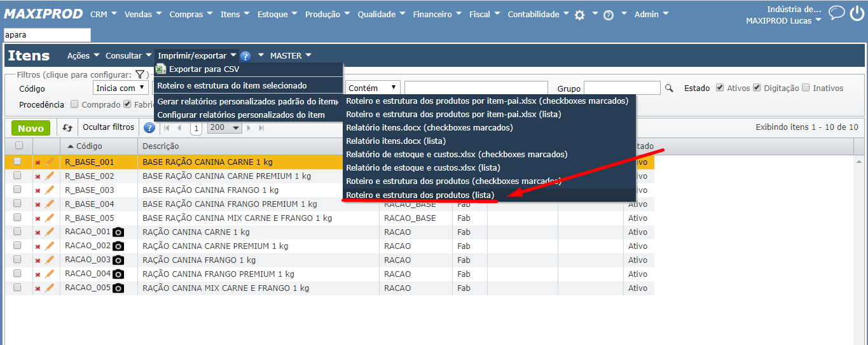The height and width of the screenshot is (345, 868).
Task: Click the Grupo filter input field
Action: click(x=622, y=88)
